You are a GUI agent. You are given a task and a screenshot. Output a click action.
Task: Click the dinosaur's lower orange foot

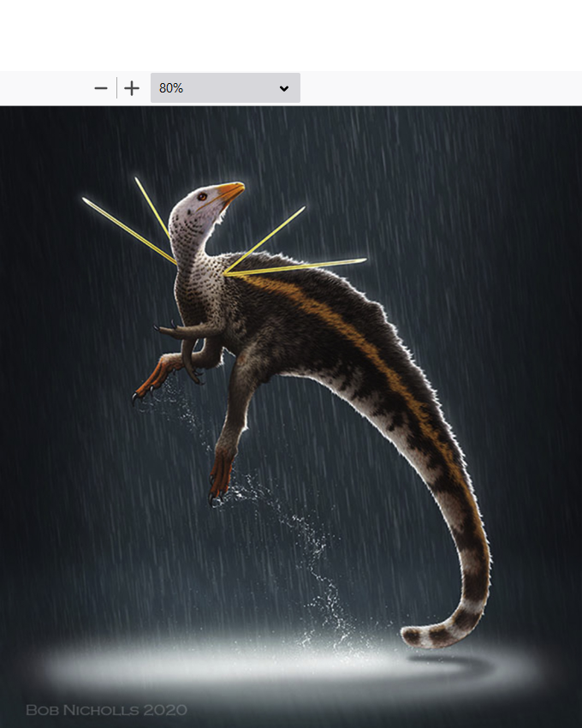click(x=221, y=475)
